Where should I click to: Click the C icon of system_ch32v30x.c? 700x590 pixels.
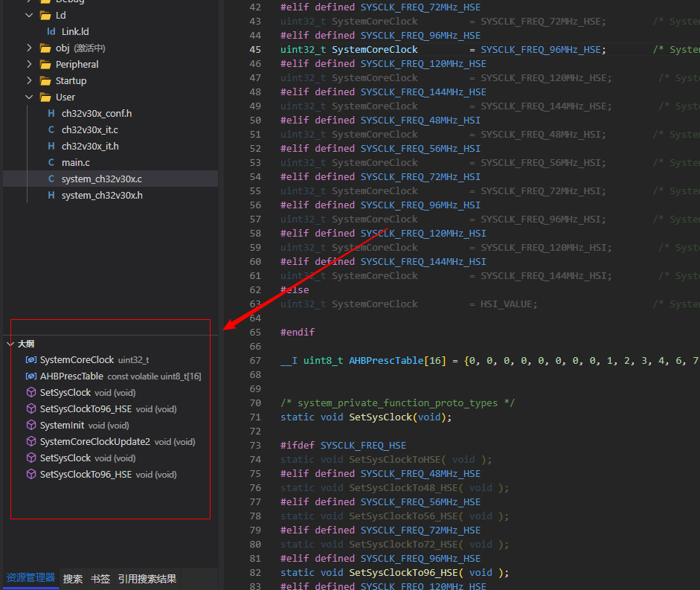point(51,179)
